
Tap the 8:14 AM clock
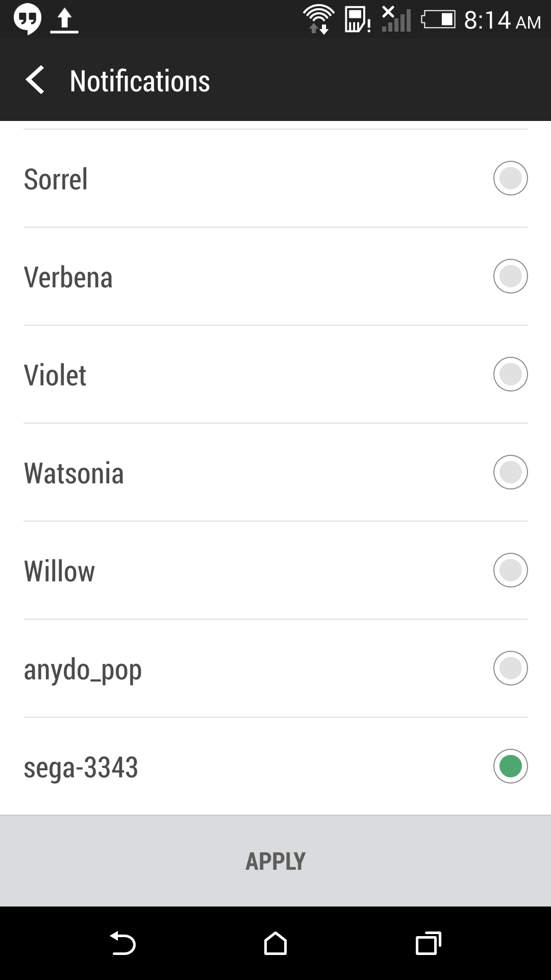(x=502, y=21)
